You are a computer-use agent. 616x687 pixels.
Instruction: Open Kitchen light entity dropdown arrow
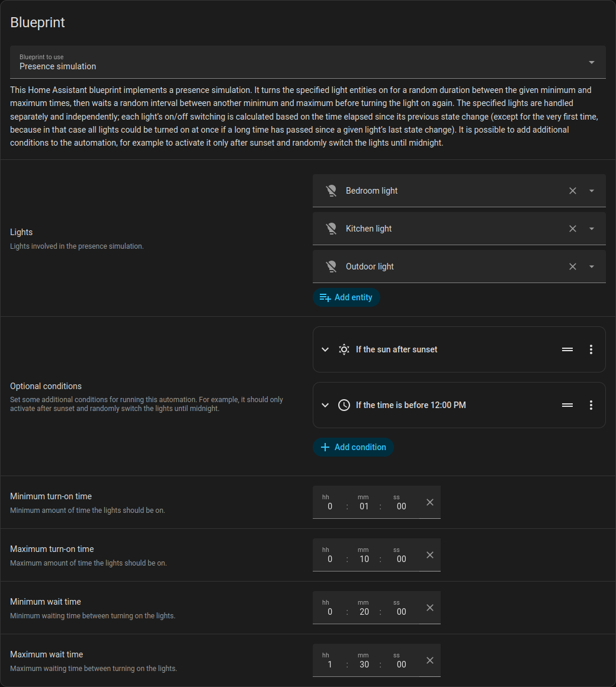click(592, 229)
